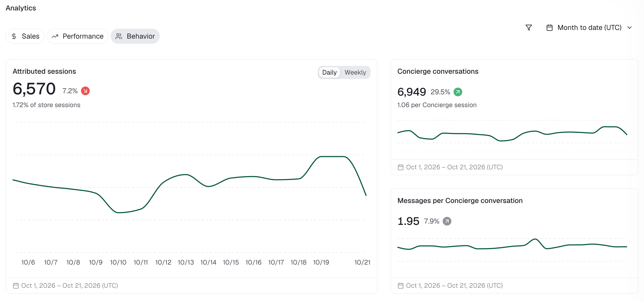Click the green up-arrow badge next to 29.5%
This screenshot has width=644, height=301.
tap(458, 92)
